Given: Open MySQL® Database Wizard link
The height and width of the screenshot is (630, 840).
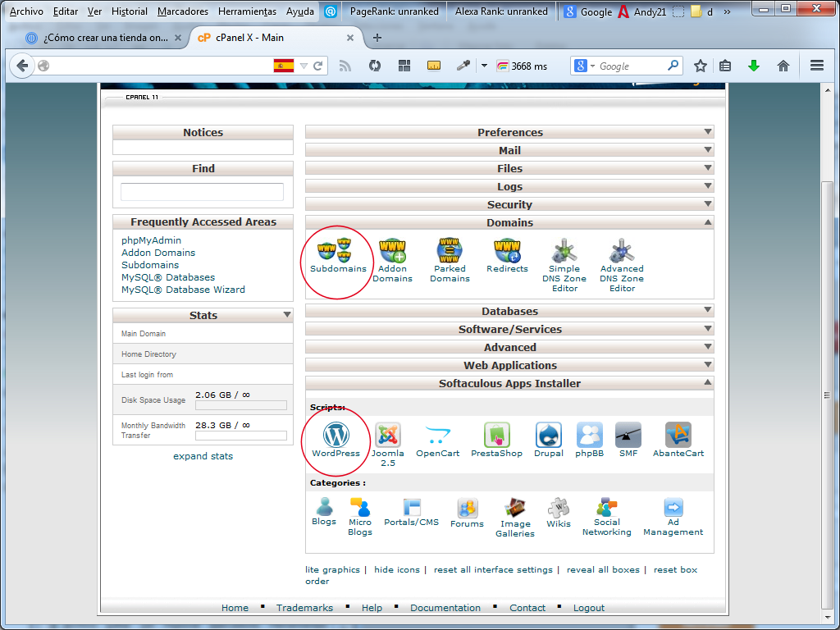Looking at the screenshot, I should click(x=183, y=290).
